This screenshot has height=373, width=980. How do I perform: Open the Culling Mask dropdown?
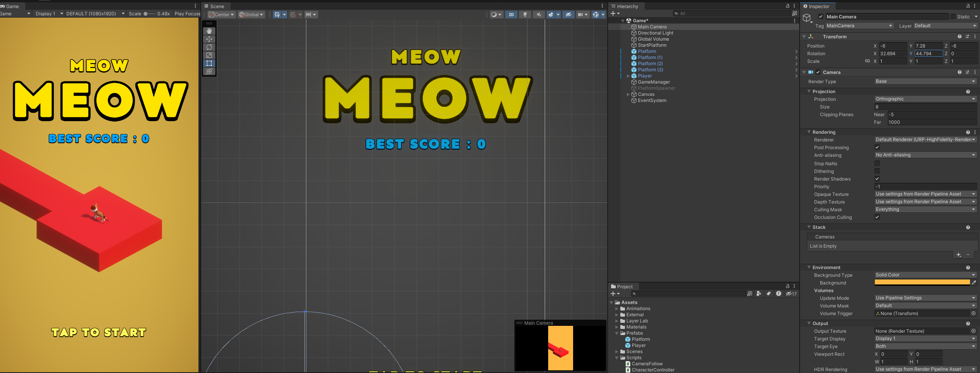[925, 209]
